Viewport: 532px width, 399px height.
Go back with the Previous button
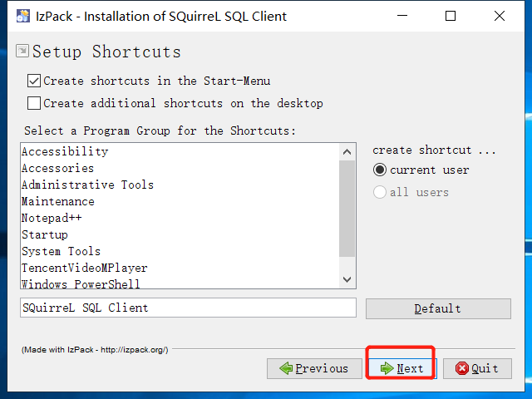tap(314, 368)
